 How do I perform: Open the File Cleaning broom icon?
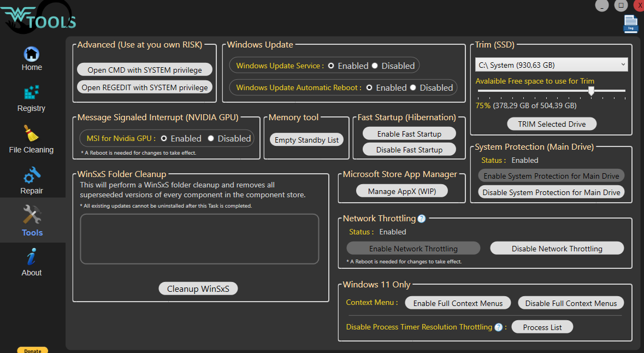[31, 133]
